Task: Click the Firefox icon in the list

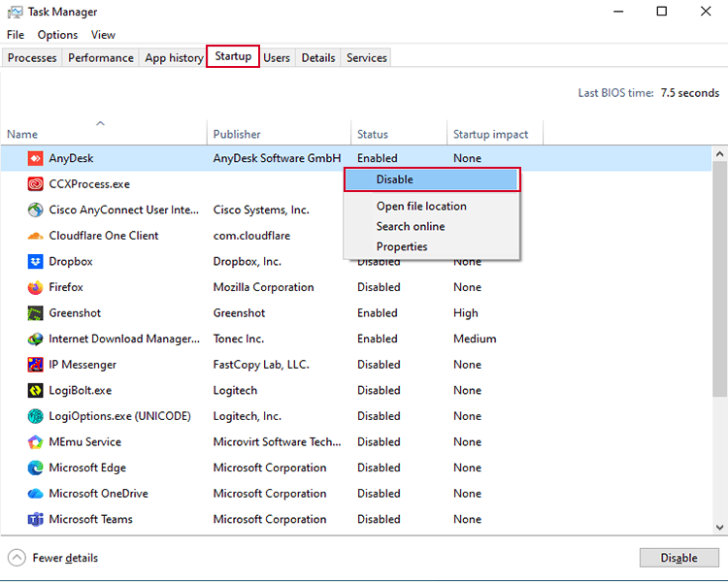Action: 35,287
